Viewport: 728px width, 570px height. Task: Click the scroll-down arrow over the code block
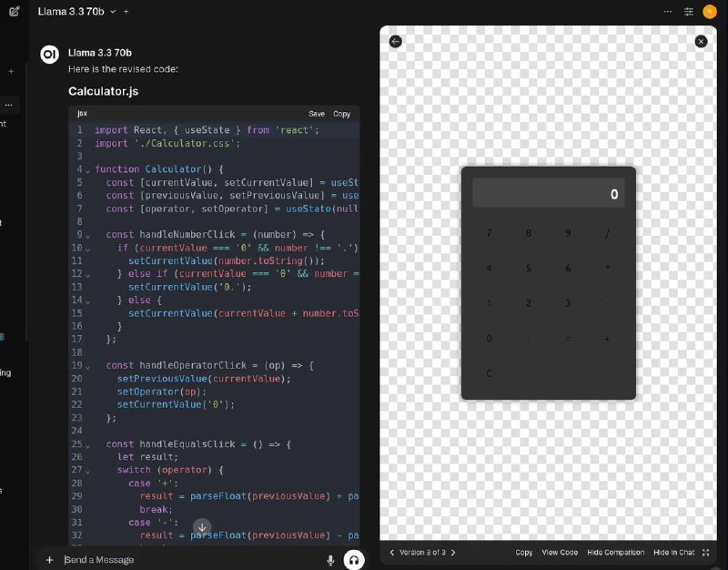pyautogui.click(x=201, y=528)
